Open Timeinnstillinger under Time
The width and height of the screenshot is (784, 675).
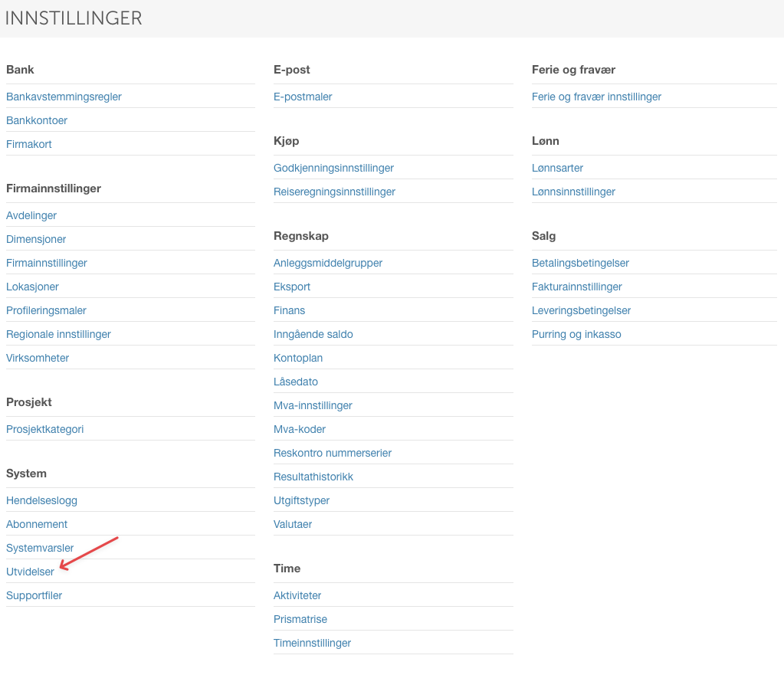(x=312, y=643)
